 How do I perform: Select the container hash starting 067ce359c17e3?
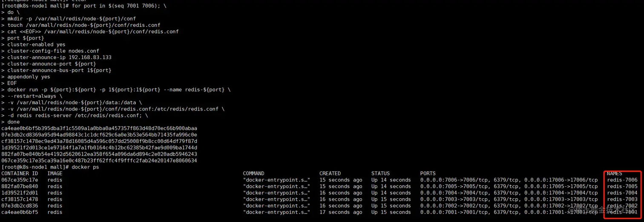coord(99,160)
